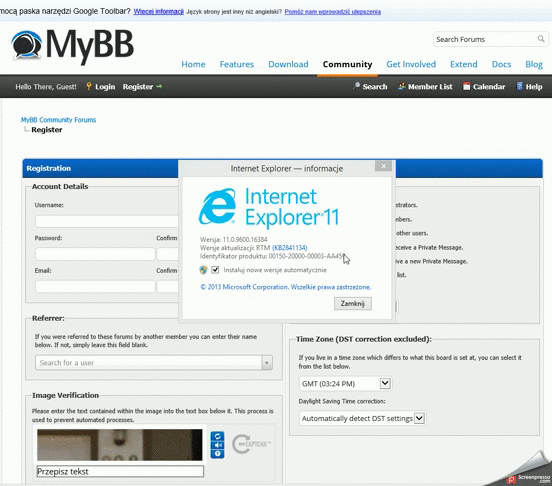Image resolution: width=552 pixels, height=486 pixels.
Task: Open the Features menu item
Action: (x=237, y=64)
